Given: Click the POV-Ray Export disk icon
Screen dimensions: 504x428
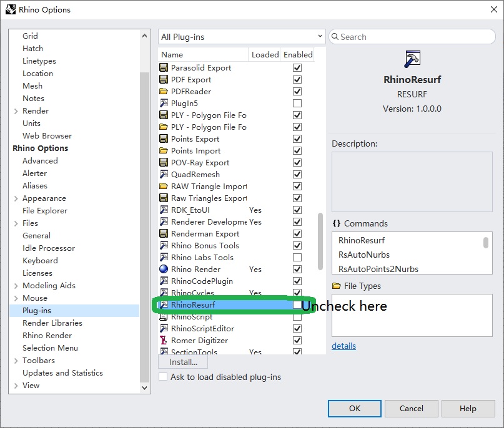Looking at the screenshot, I should (164, 162).
